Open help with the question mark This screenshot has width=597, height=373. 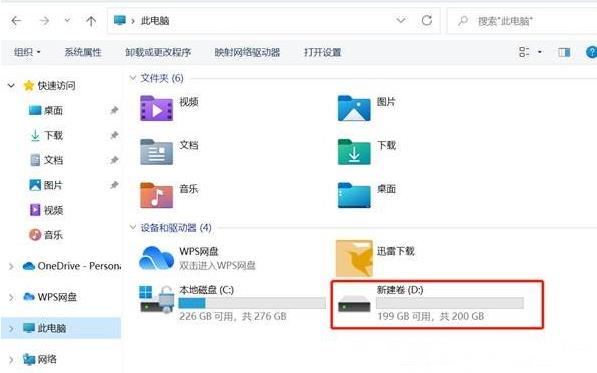tap(591, 52)
